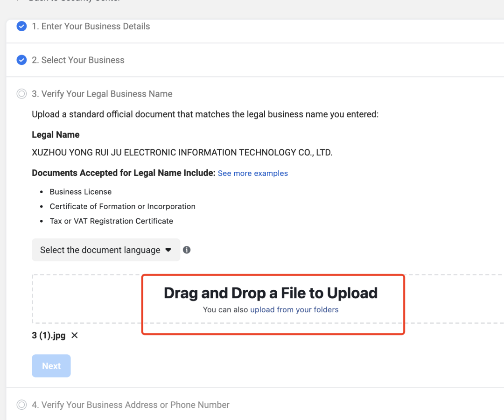Open the Select the document language dropdown
This screenshot has height=420, width=504.
pos(106,250)
